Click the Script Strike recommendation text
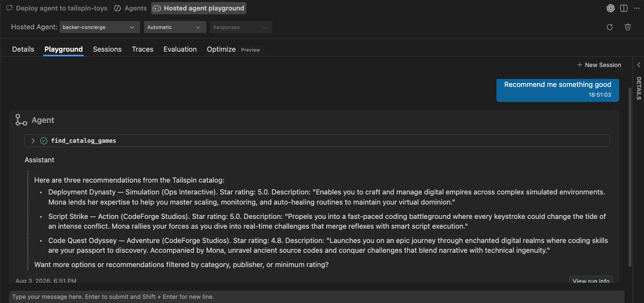644x303 pixels. tap(327, 221)
